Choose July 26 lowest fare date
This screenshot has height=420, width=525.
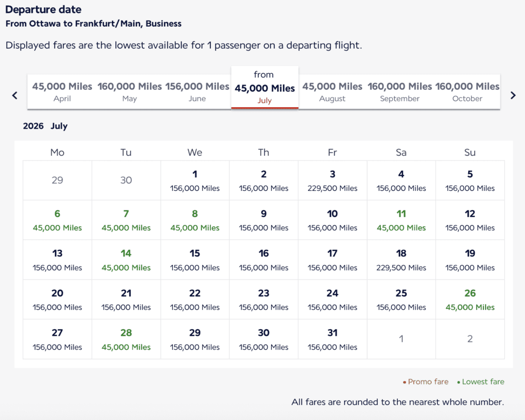tap(470, 299)
